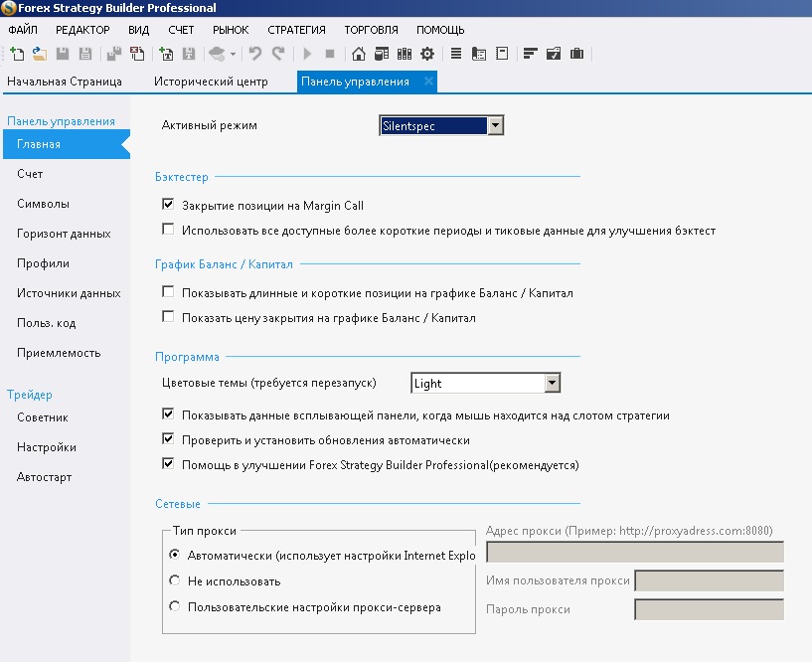Click the first grayed Save disk icon

[x=63, y=54]
